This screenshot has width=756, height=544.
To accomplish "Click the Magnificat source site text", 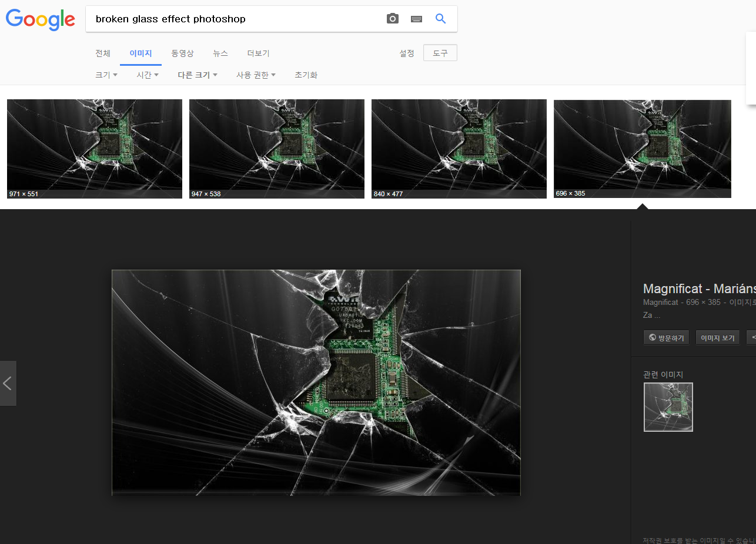I will click(660, 302).
